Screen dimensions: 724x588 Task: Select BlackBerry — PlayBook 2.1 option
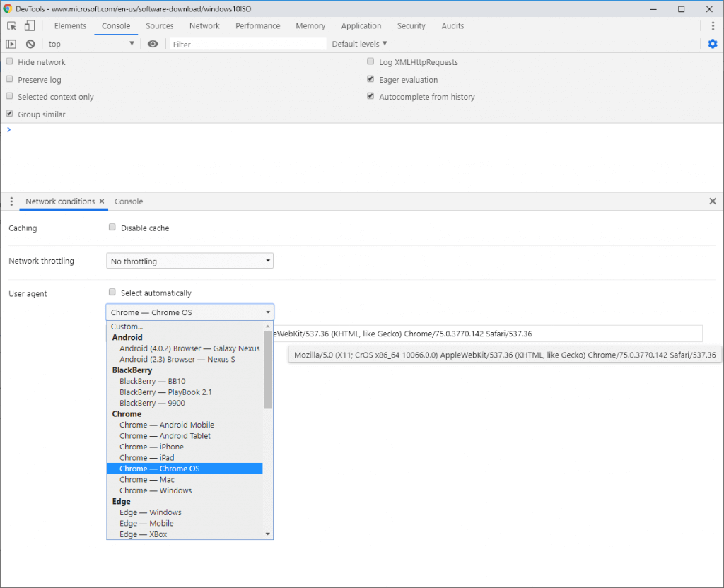pyautogui.click(x=185, y=392)
